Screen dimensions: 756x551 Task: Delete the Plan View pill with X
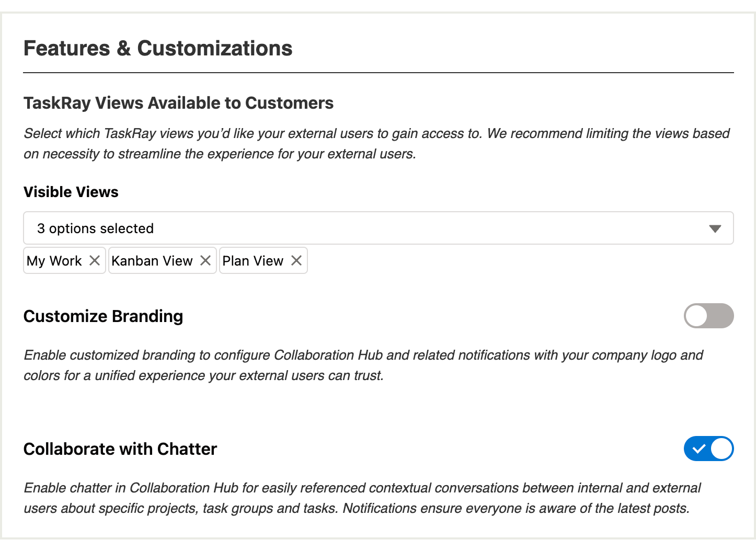[x=296, y=260]
